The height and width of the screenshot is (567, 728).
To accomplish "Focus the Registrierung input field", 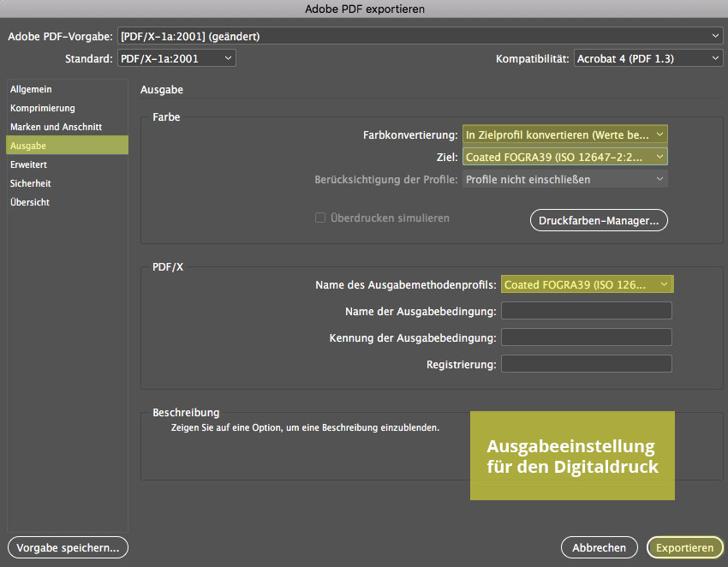I will [x=587, y=364].
